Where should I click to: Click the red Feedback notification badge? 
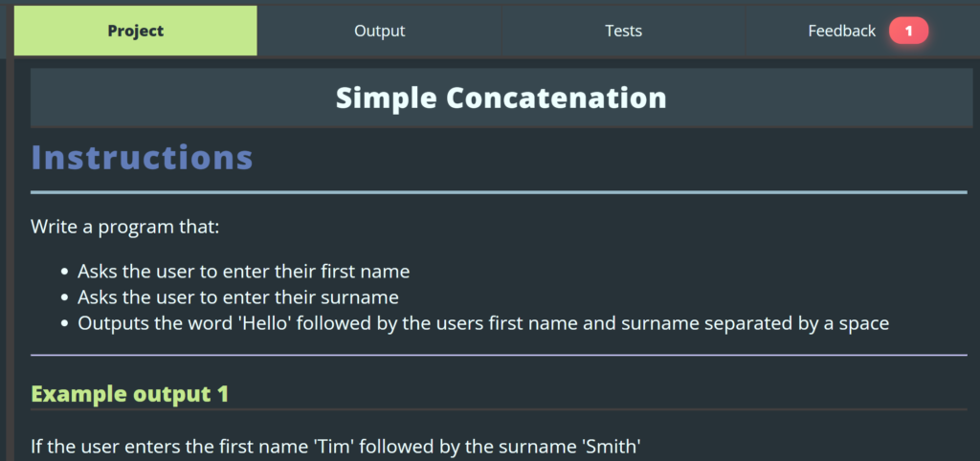(908, 31)
